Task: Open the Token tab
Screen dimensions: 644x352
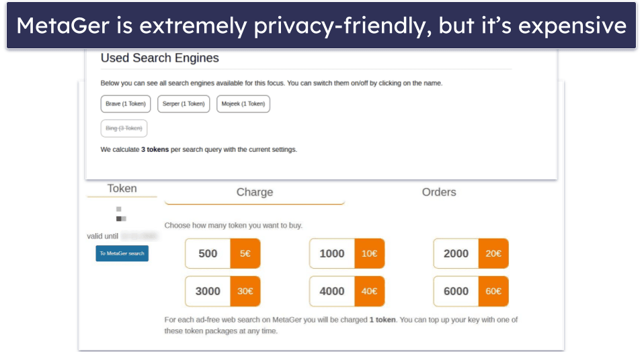Action: 122,189
